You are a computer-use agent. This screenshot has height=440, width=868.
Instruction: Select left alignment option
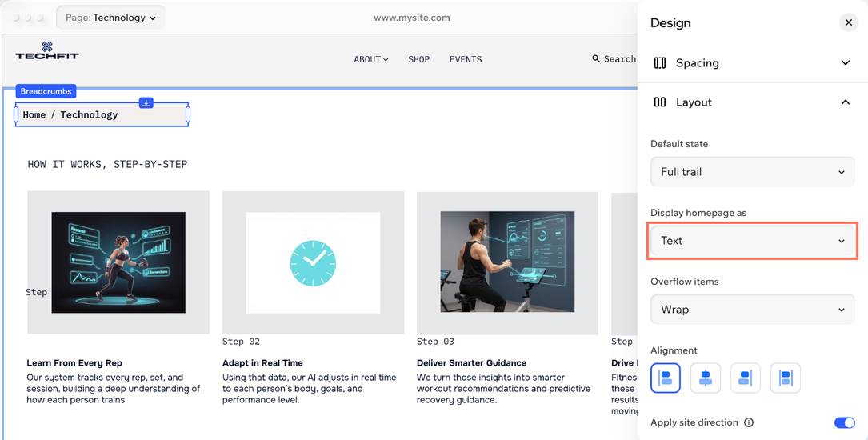pyautogui.click(x=666, y=378)
